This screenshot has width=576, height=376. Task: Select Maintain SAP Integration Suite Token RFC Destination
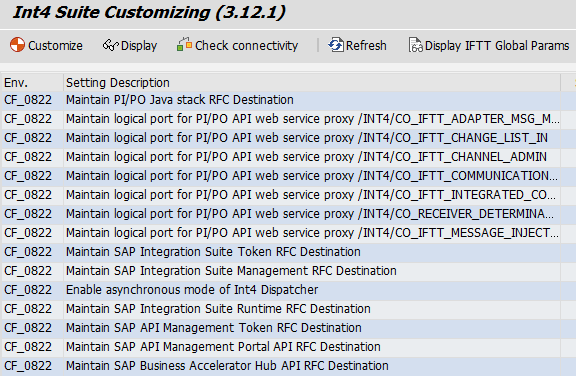click(312, 252)
